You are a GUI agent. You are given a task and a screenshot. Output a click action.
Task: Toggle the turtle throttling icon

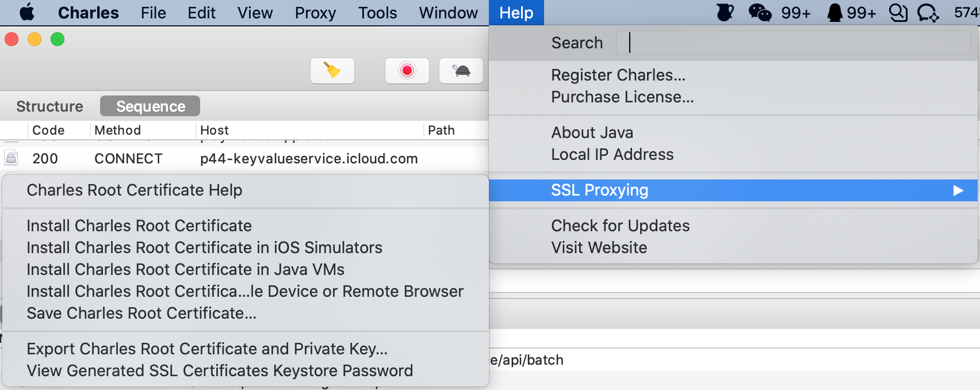point(461,71)
